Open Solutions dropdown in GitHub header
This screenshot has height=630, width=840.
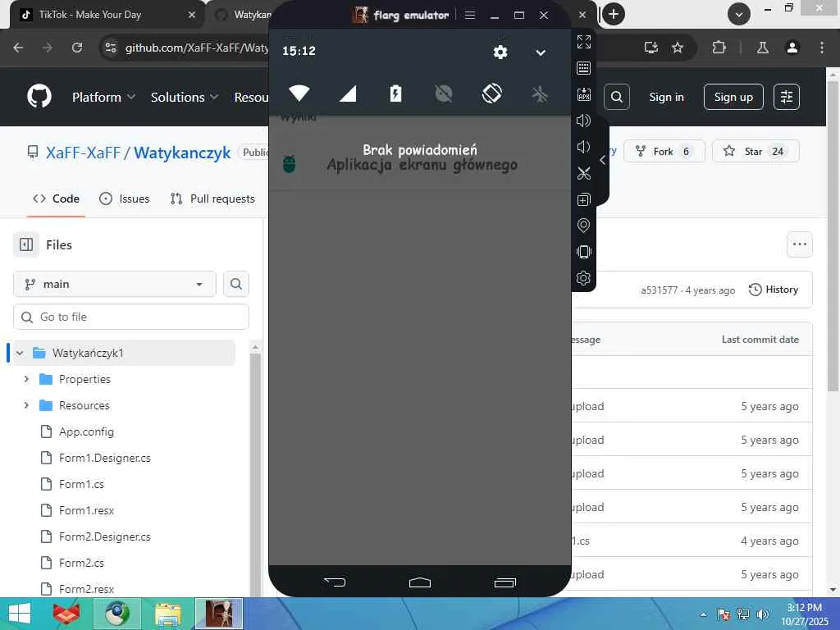coord(185,97)
